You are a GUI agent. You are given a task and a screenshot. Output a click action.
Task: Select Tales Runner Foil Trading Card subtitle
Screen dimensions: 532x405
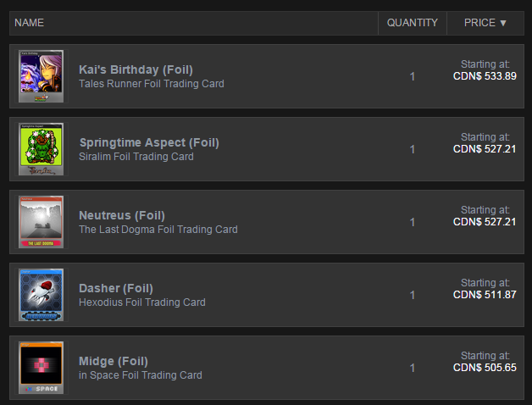[x=152, y=84]
